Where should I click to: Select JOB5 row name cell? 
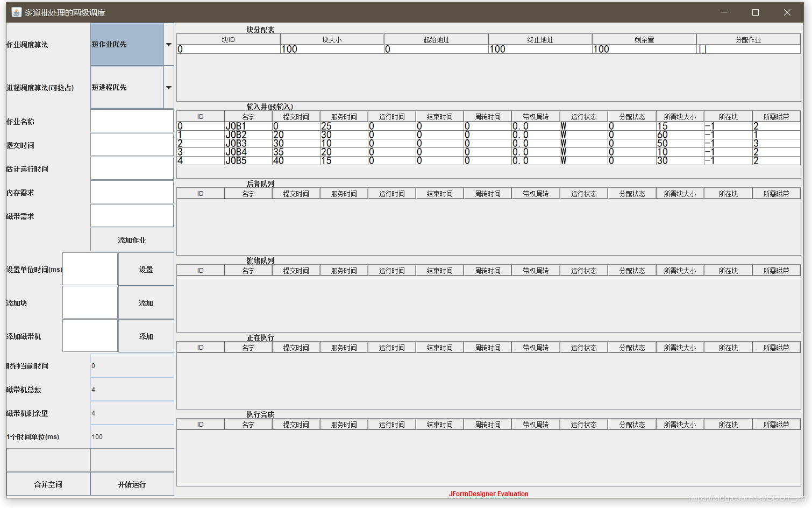248,160
